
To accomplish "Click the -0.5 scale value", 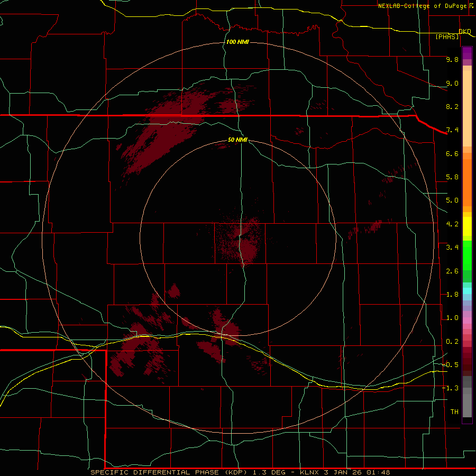I will (x=450, y=364).
